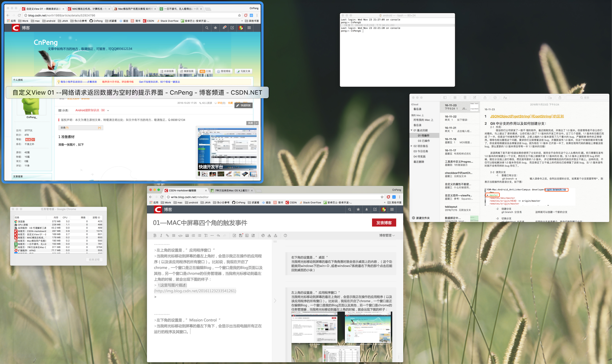Click the checklist icon in Notes toolbar
Viewport: 612px width, 364px height.
(495, 98)
